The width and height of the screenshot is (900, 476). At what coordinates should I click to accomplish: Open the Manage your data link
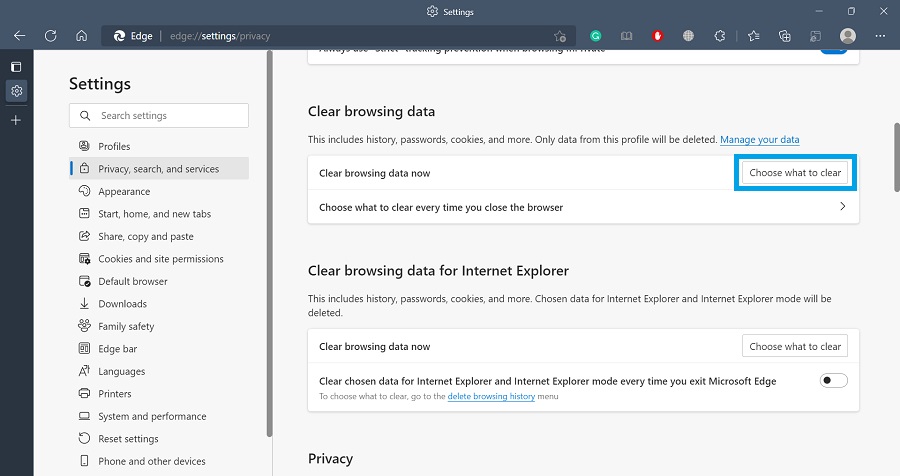759,140
